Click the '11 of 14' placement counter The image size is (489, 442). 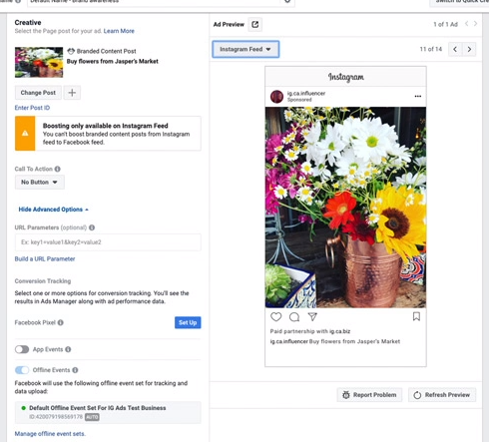tap(431, 49)
